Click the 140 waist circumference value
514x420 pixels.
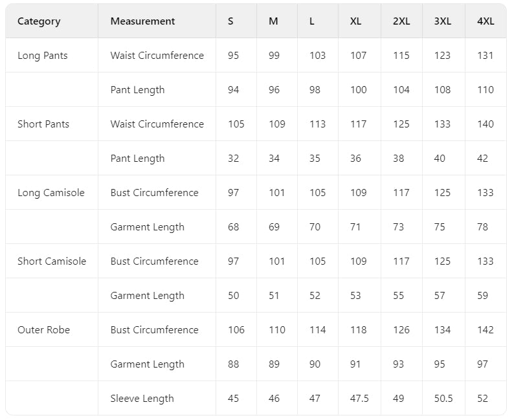pos(486,124)
